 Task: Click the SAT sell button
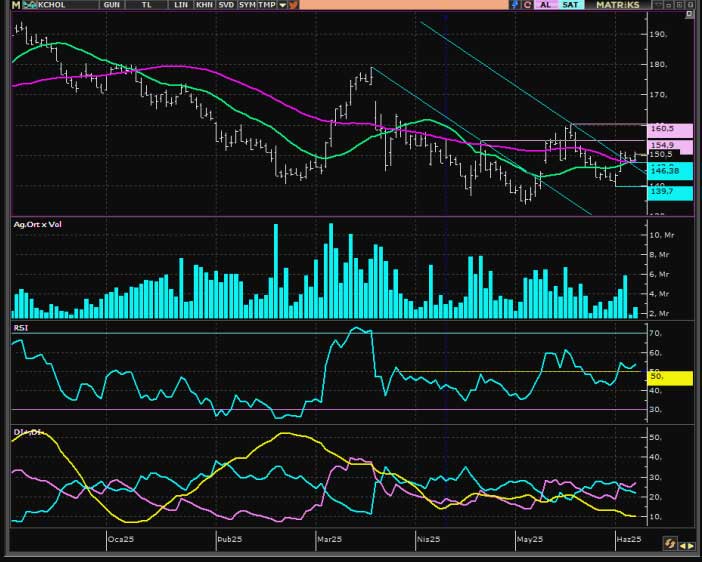(570, 5)
